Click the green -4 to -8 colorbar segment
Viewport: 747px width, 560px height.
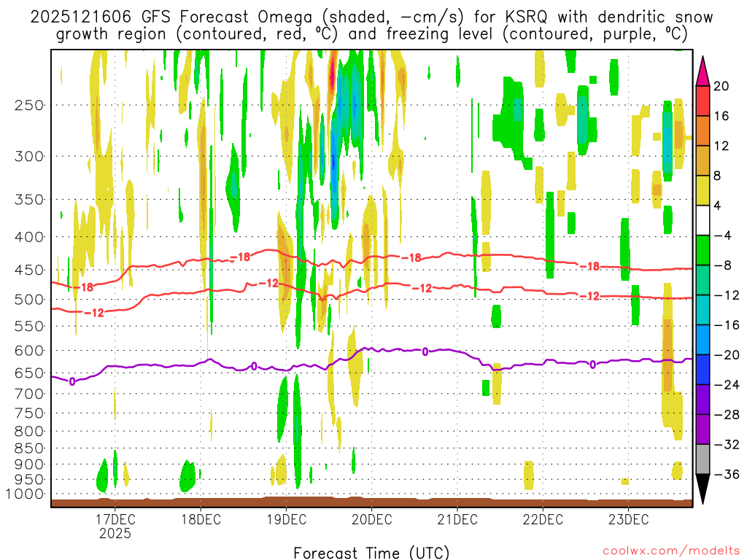point(703,251)
